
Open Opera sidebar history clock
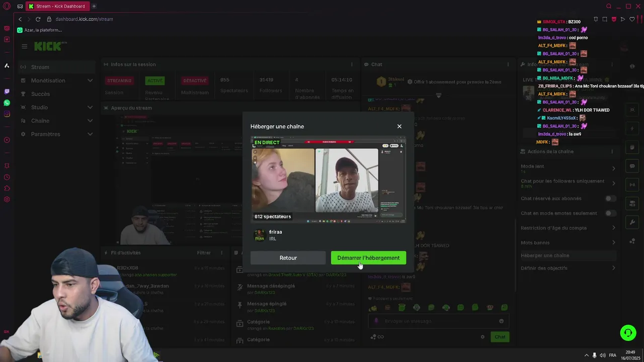coord(7,177)
